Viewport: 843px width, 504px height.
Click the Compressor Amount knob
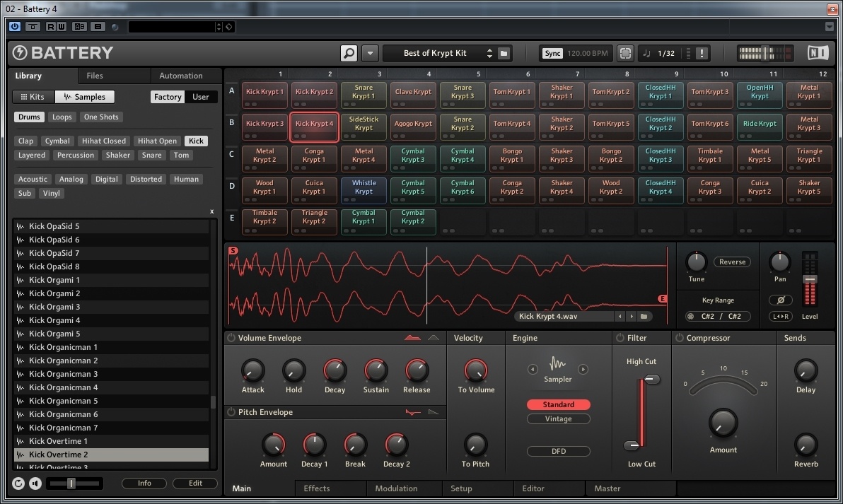coord(723,423)
